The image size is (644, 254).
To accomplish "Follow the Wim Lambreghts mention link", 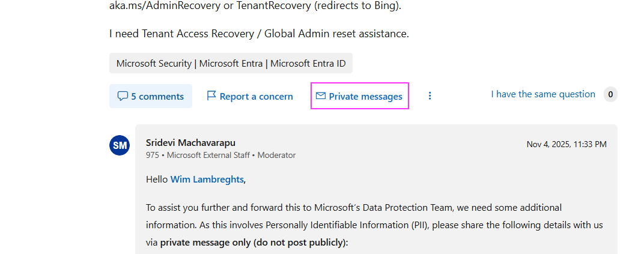I will (207, 180).
